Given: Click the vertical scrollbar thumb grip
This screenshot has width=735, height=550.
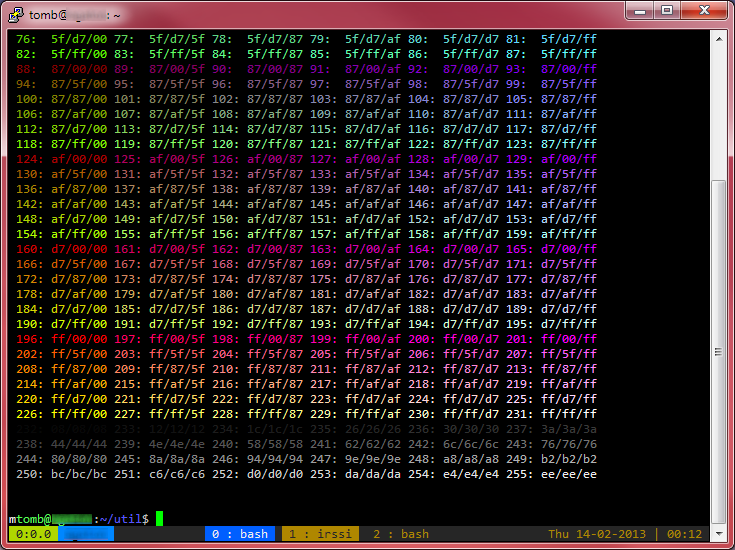Looking at the screenshot, I should [x=719, y=352].
